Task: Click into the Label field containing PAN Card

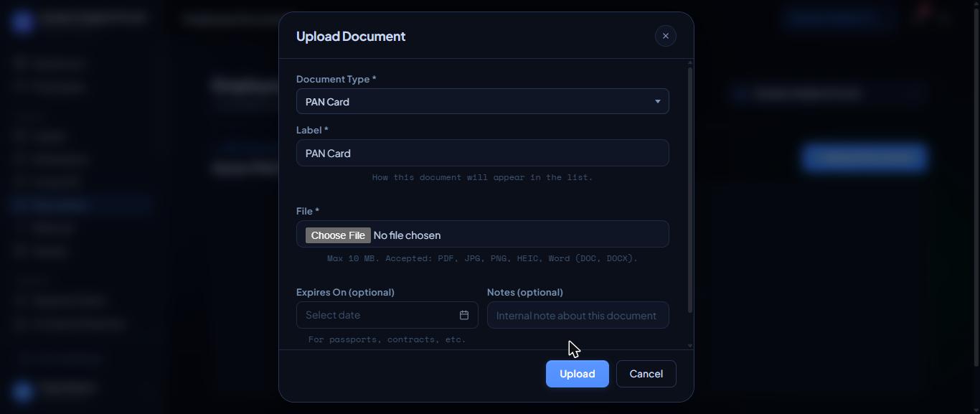Action: coord(483,153)
